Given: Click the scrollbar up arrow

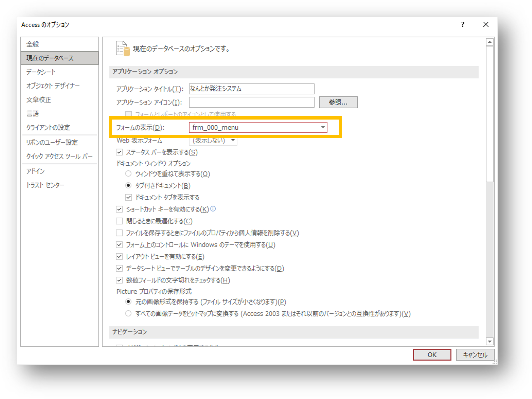Looking at the screenshot, I should click(490, 42).
